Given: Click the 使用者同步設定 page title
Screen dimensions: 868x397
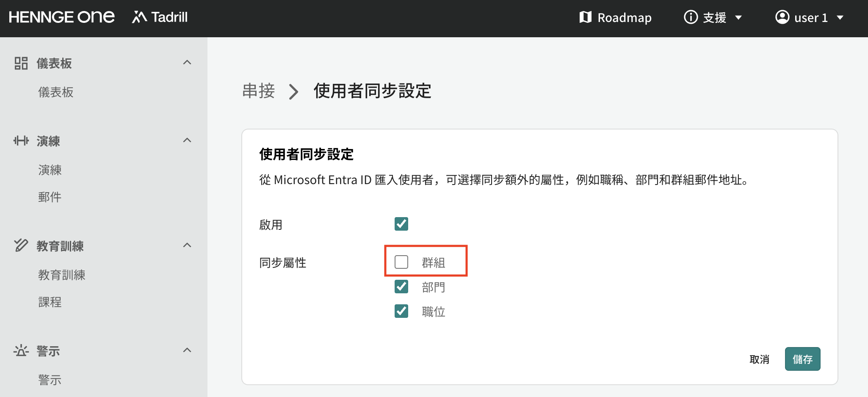Looking at the screenshot, I should tap(373, 91).
